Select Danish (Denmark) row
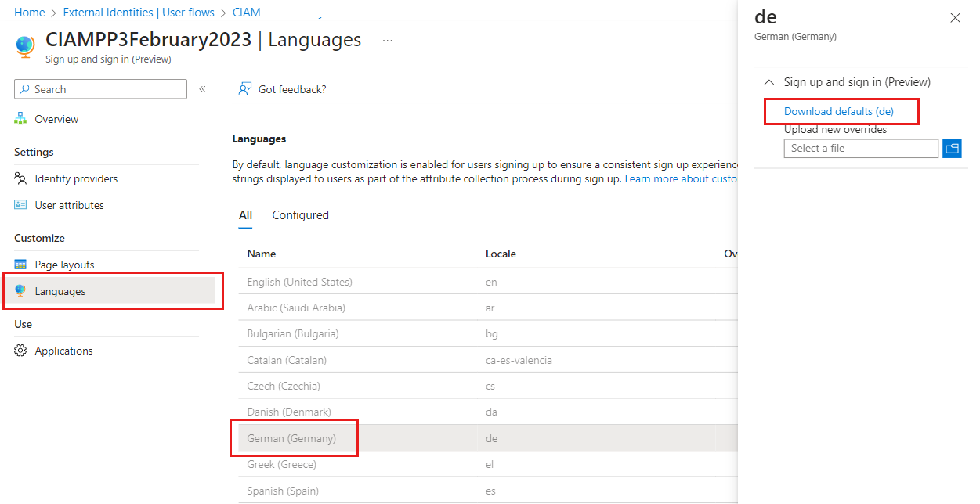This screenshot has width=980, height=504. coord(488,412)
